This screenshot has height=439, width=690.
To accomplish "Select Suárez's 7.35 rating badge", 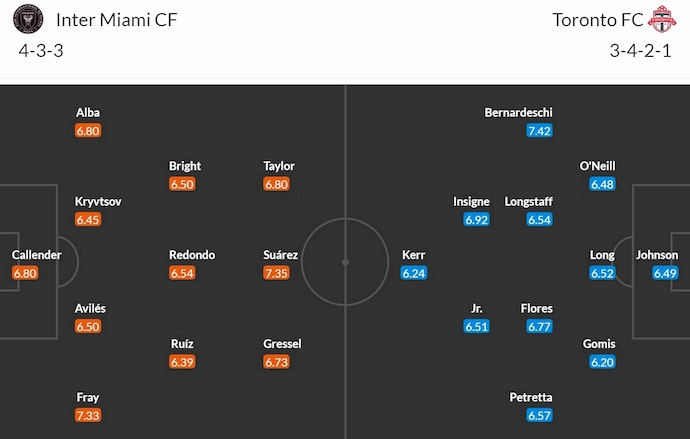I will pyautogui.click(x=277, y=272).
